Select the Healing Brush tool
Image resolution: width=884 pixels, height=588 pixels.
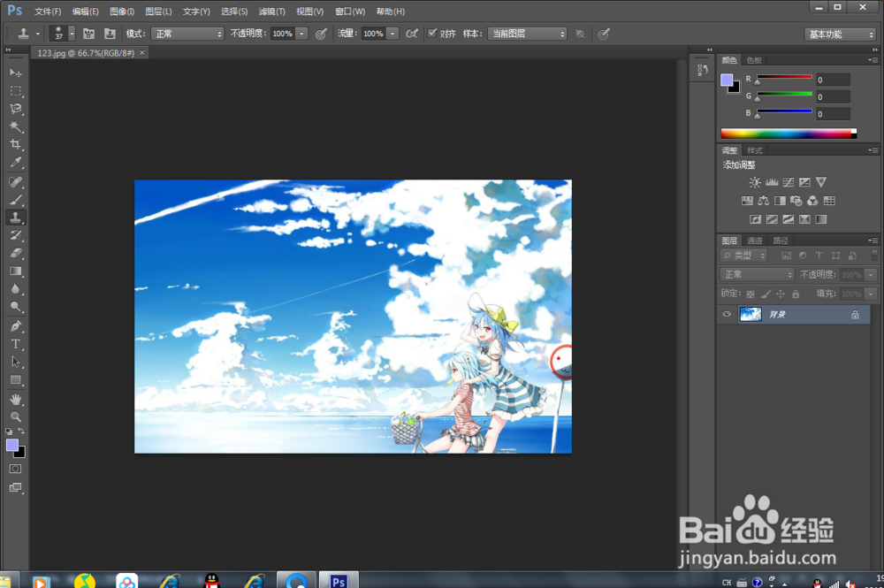click(x=16, y=181)
